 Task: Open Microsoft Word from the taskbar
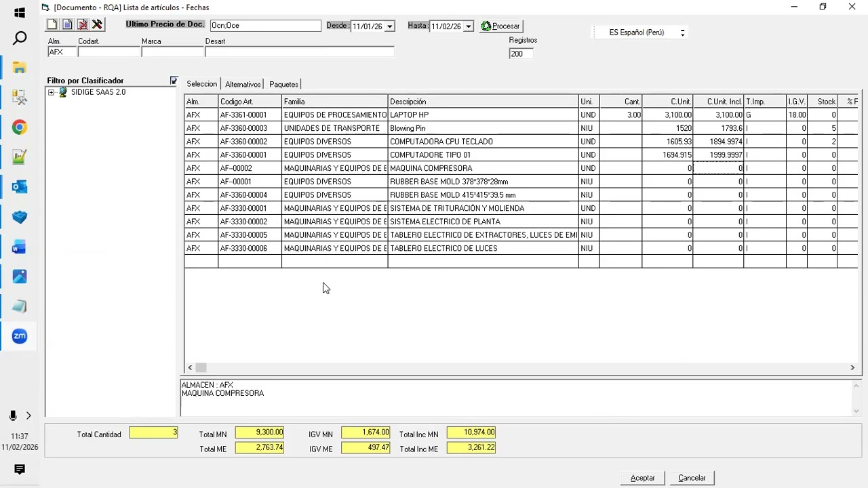20,247
